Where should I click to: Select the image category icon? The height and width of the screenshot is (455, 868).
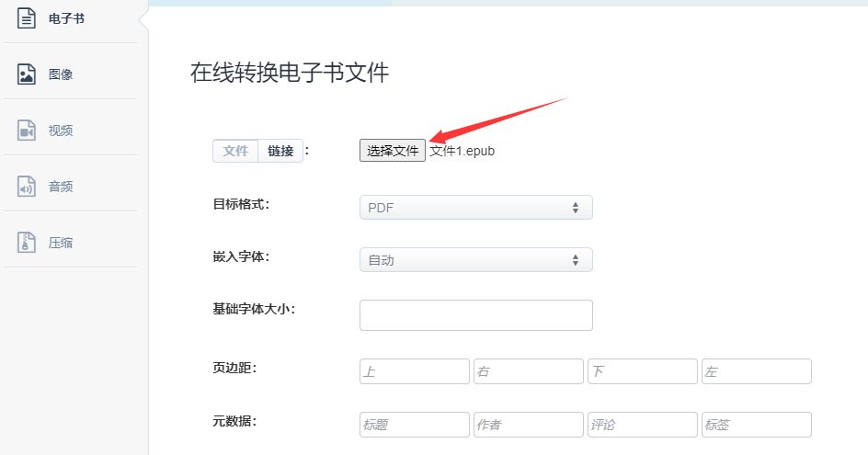coord(26,74)
